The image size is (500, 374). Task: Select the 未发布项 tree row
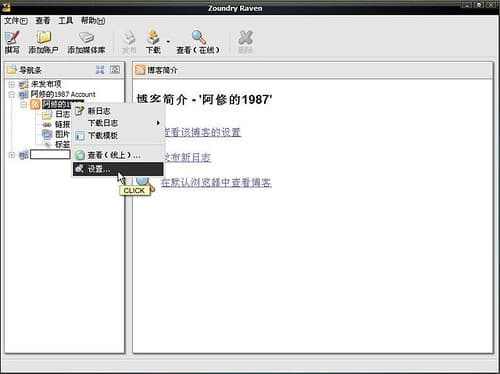(x=46, y=84)
